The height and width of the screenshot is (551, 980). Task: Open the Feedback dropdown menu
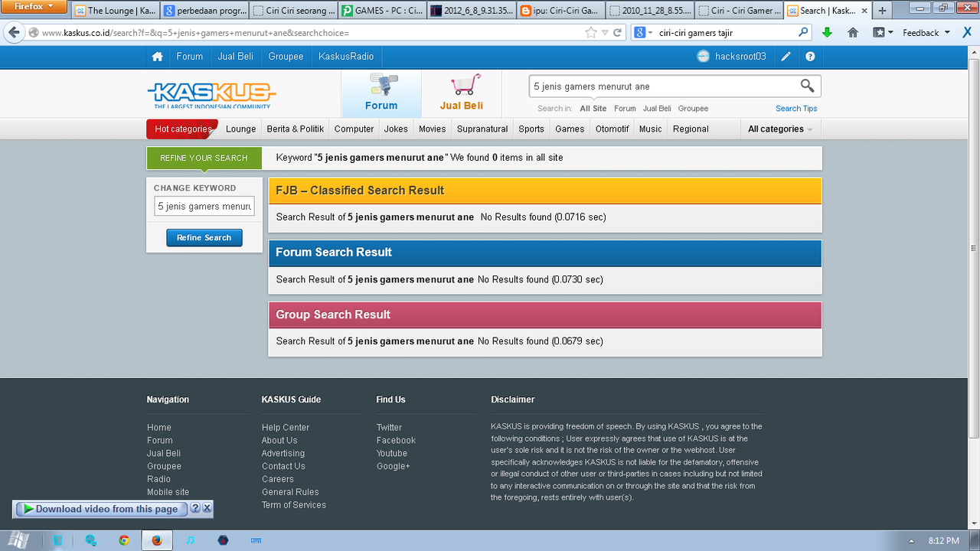coord(926,33)
